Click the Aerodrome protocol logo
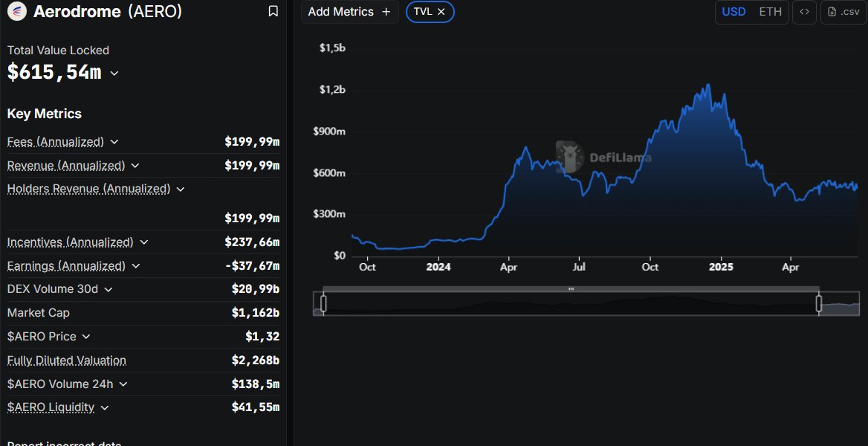The image size is (868, 446). [x=16, y=11]
